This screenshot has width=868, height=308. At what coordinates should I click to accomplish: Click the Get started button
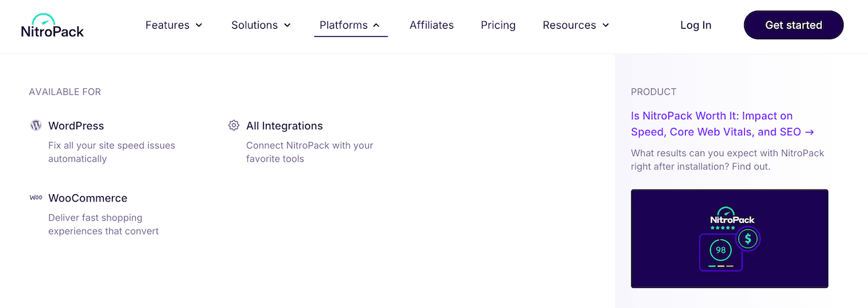coord(794,25)
